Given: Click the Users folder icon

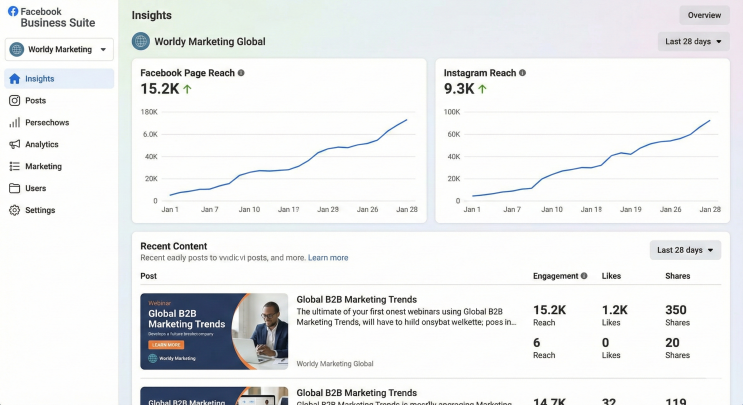Looking at the screenshot, I should point(15,188).
